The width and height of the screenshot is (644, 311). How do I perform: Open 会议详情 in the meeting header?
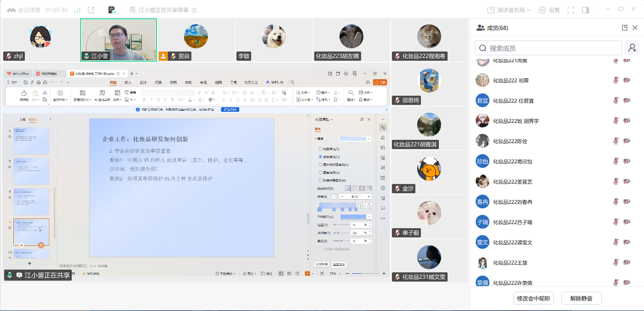[x=24, y=10]
